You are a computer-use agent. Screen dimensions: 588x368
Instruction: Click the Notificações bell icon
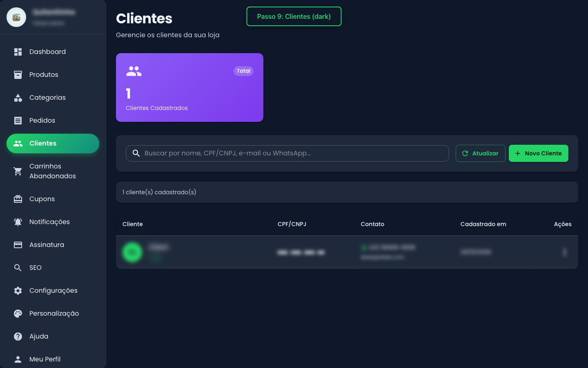(x=18, y=222)
